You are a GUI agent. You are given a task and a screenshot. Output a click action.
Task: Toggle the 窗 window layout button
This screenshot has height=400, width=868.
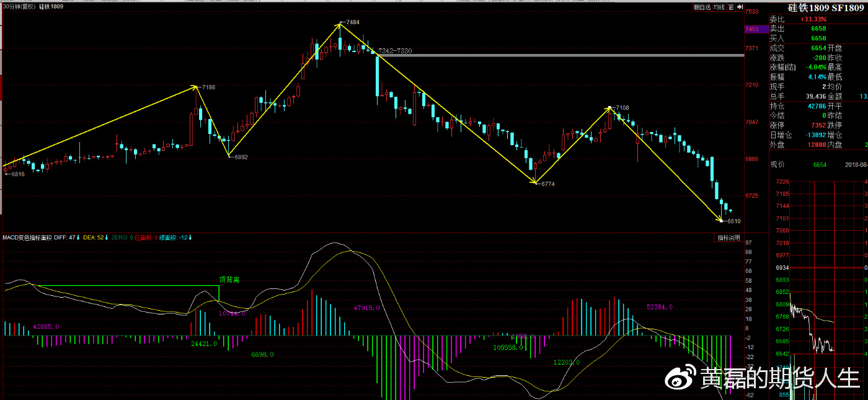[731, 7]
